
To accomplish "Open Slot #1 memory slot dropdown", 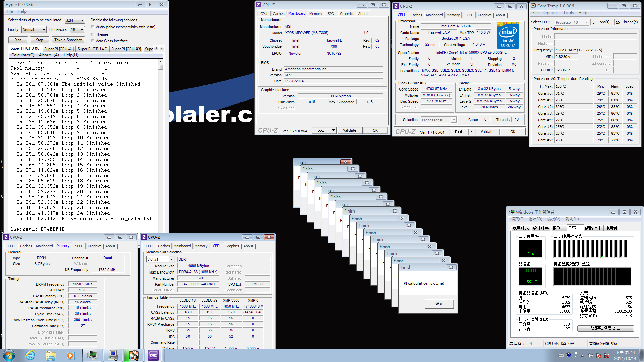I will [160, 259].
